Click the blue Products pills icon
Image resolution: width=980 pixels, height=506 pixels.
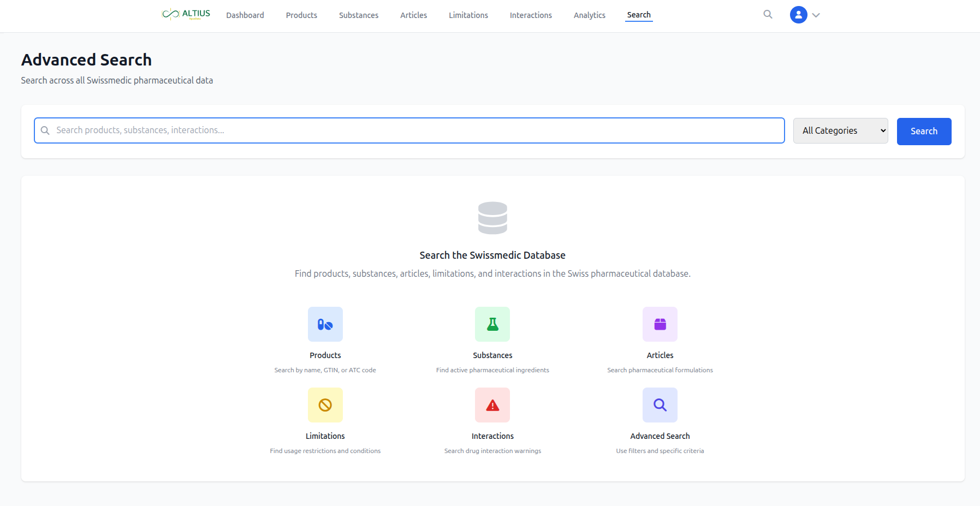point(325,324)
